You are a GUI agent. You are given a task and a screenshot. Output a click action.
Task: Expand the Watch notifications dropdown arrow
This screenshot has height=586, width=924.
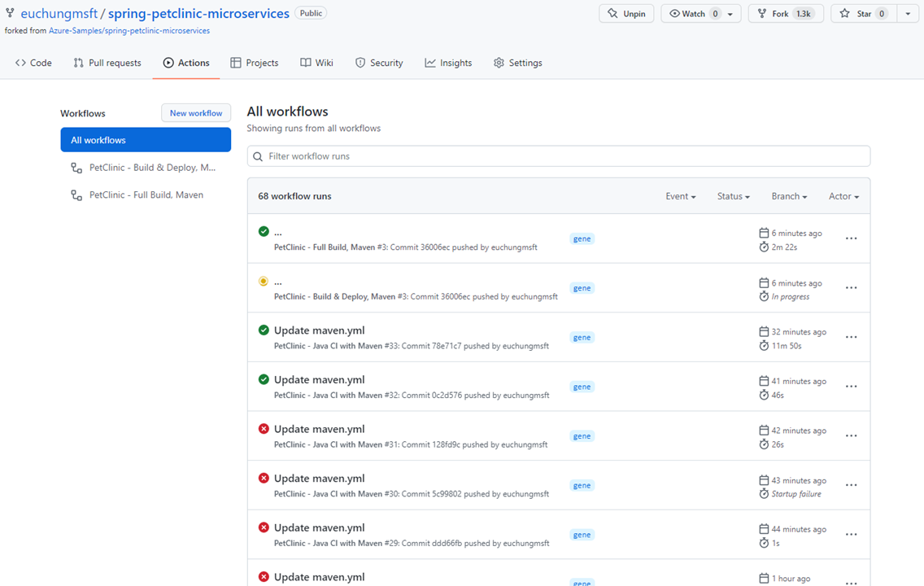click(730, 14)
